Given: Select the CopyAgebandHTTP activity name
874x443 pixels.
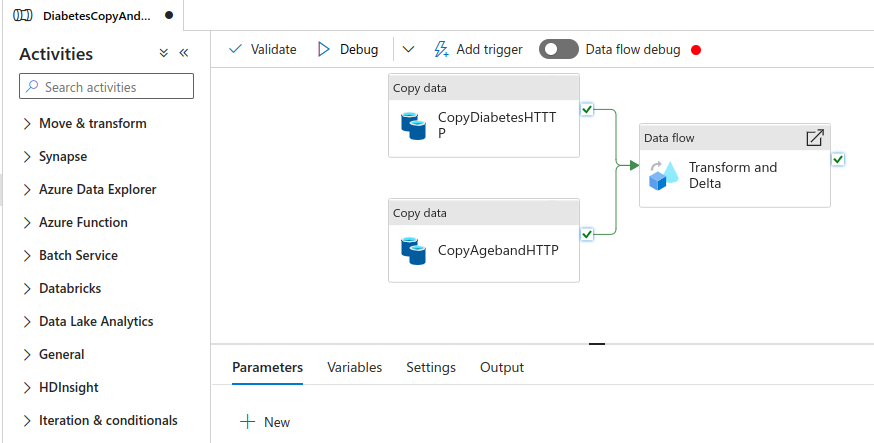Looking at the screenshot, I should coord(498,250).
